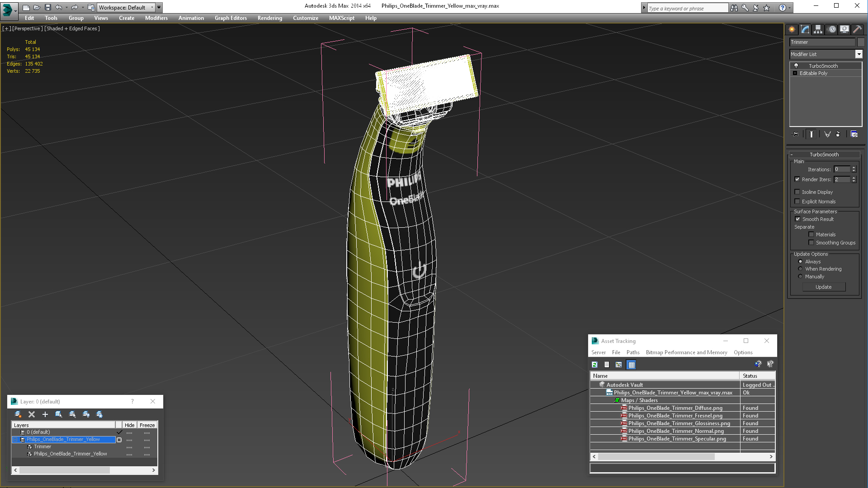Open the quick access toolbar customize arrow
868x488 pixels.
point(159,7)
